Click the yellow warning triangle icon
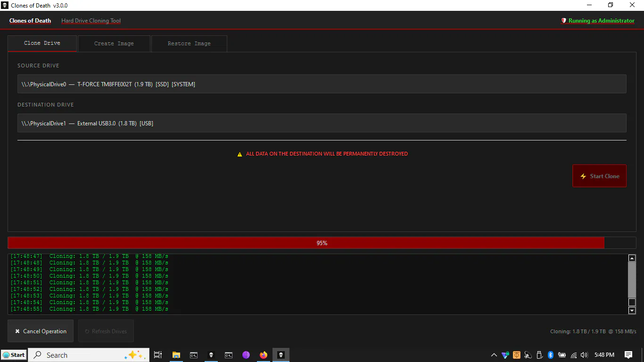The image size is (644, 362). pyautogui.click(x=239, y=154)
